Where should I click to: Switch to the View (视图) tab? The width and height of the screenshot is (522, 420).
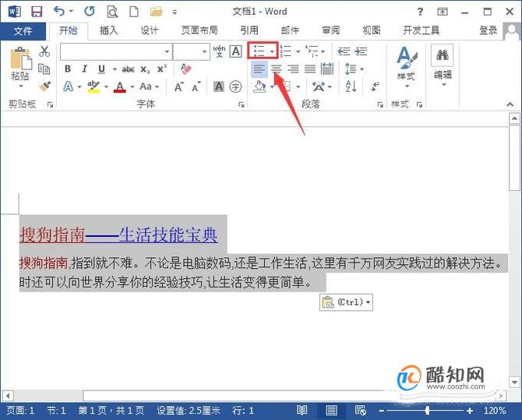point(372,31)
